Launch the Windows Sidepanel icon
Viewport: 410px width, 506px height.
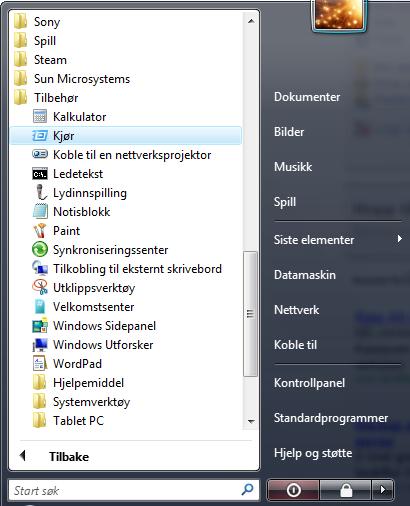(40, 326)
